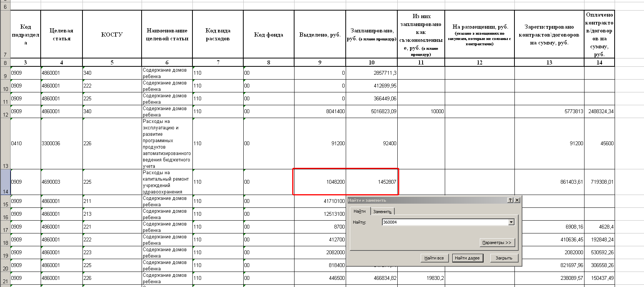The width and height of the screenshot is (644, 287).
Task: Click the Код вида расходов header cell
Action: tap(218, 34)
